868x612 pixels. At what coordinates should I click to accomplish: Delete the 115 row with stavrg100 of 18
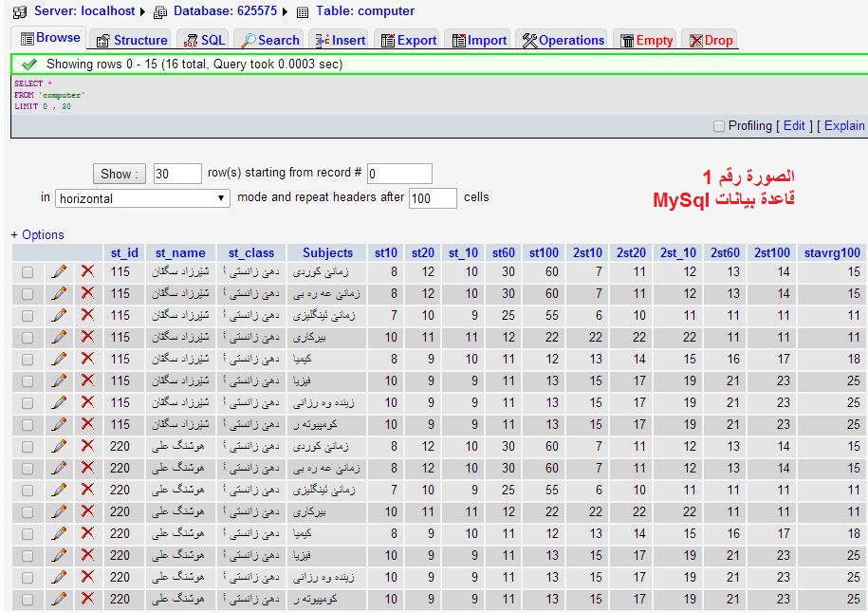pos(87,359)
